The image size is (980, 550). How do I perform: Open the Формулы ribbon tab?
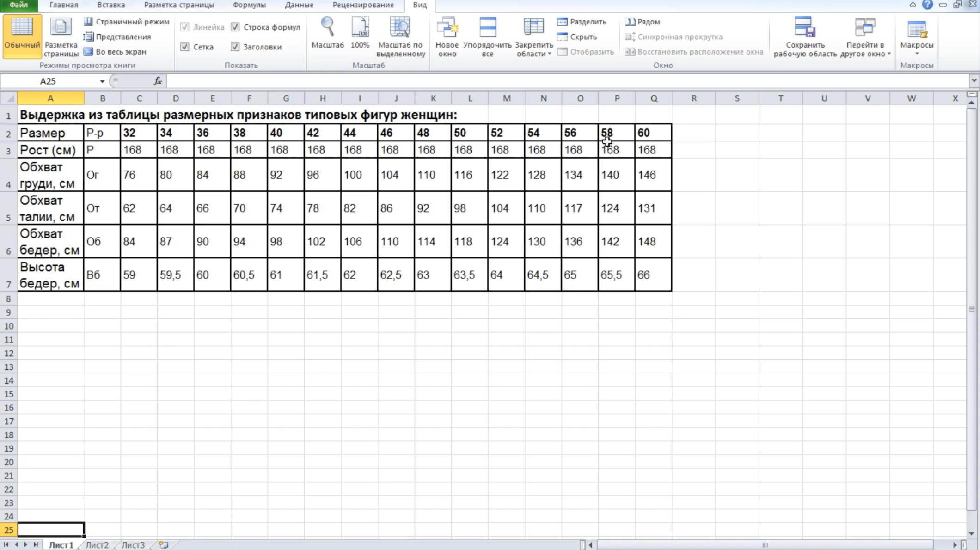[249, 5]
